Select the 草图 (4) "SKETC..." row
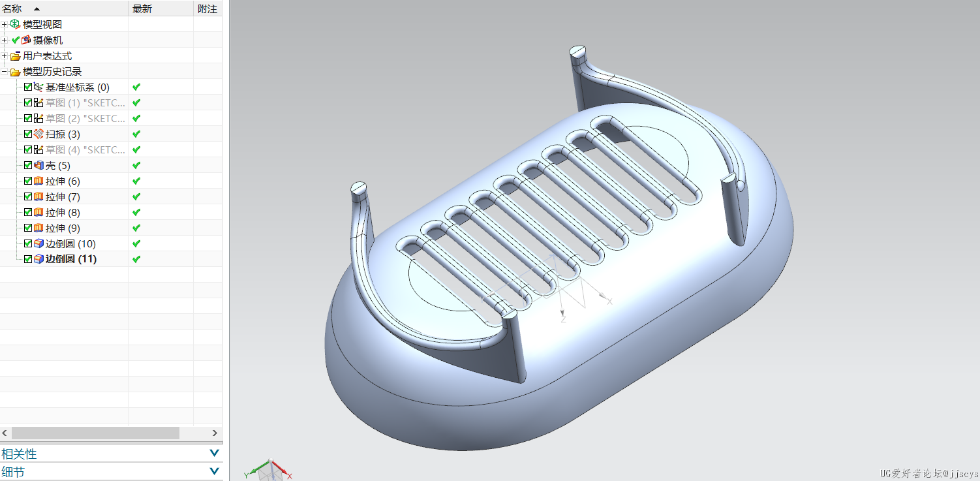Image resolution: width=980 pixels, height=481 pixels. coord(111,149)
